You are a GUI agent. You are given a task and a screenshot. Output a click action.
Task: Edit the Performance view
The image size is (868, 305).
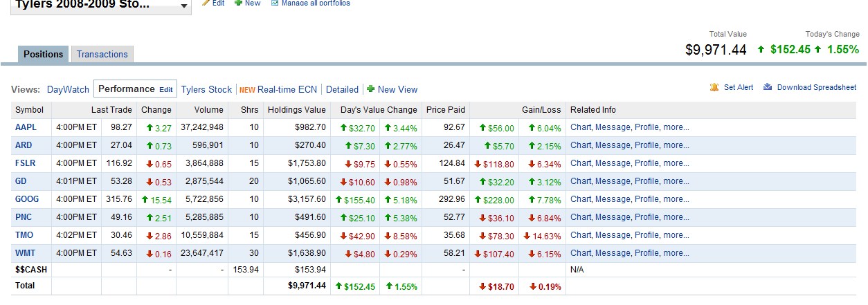[x=166, y=90]
